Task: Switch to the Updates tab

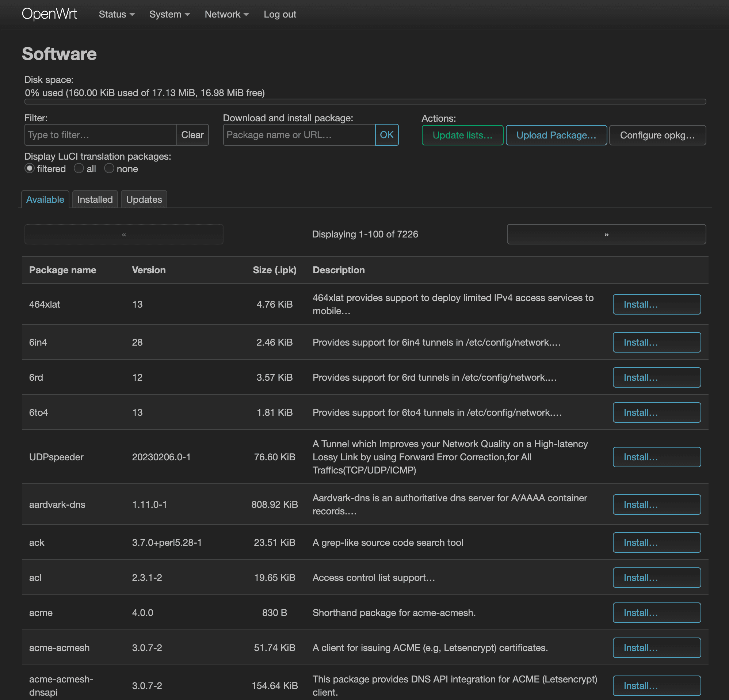Action: tap(144, 199)
